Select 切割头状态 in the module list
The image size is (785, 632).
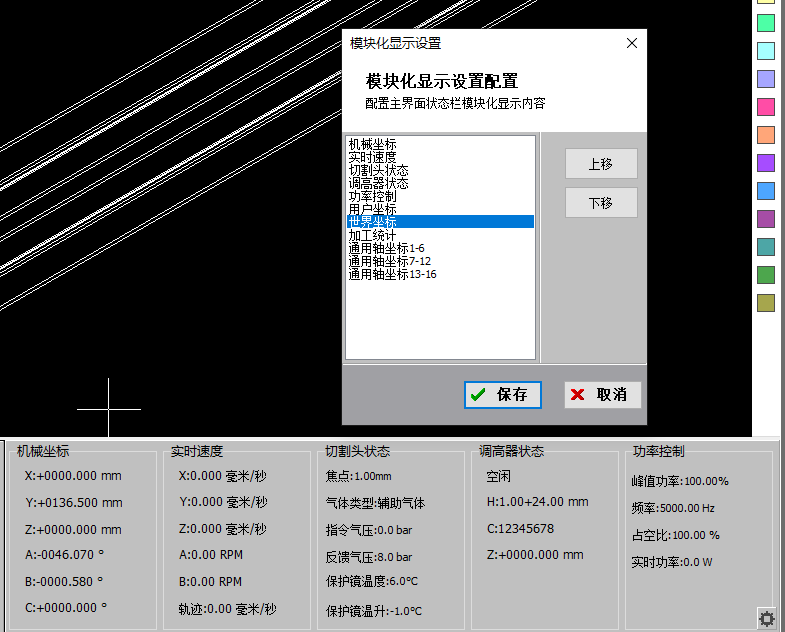441,170
